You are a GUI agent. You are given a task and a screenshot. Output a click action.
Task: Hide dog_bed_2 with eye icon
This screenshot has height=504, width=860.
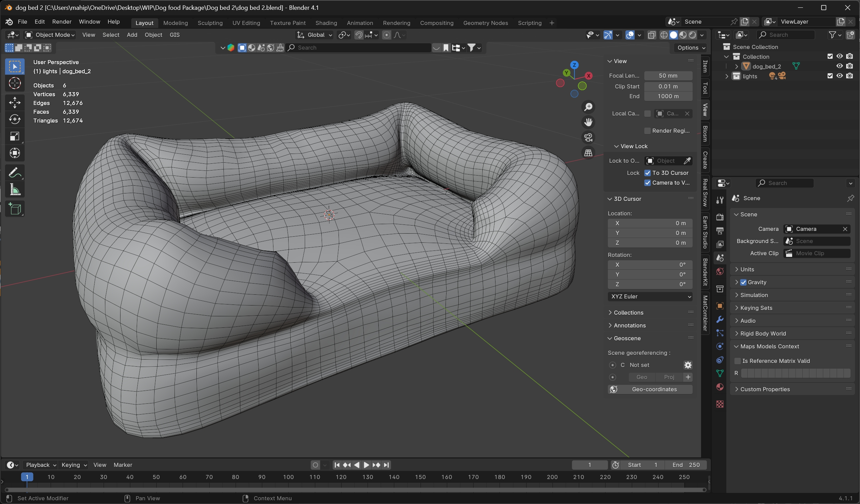pyautogui.click(x=839, y=66)
